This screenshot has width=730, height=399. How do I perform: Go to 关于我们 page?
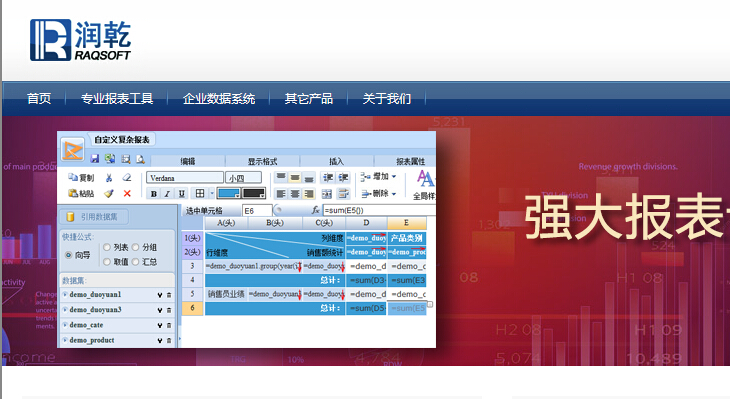(x=386, y=99)
